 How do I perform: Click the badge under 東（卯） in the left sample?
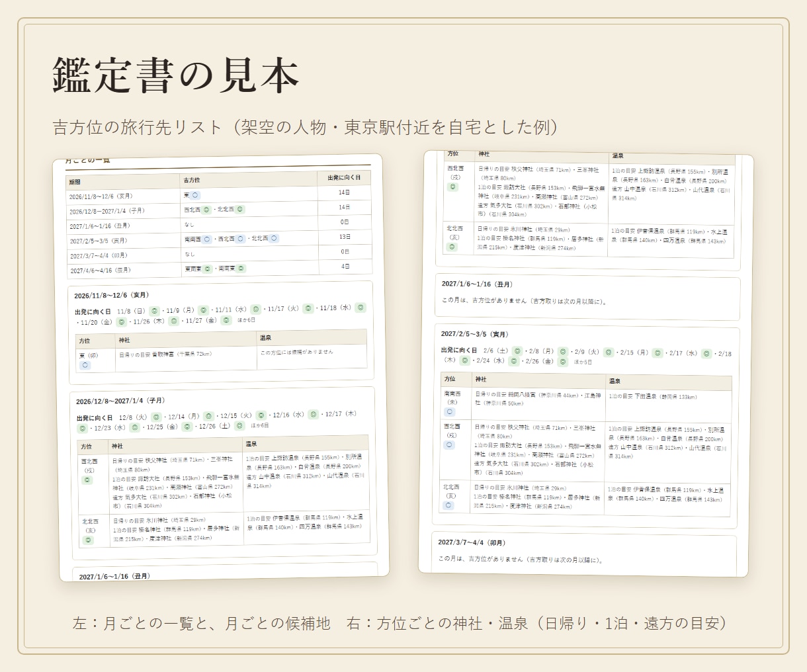(85, 365)
